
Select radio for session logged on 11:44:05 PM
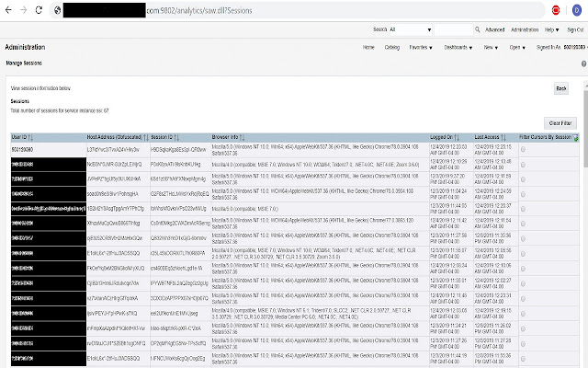point(523,209)
